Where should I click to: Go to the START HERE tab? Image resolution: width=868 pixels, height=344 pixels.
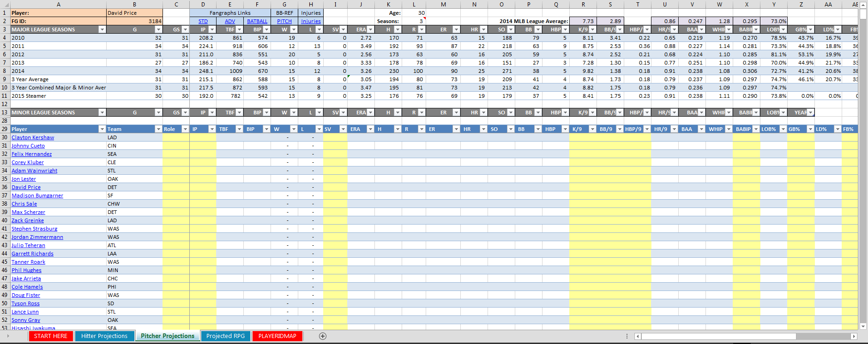point(50,336)
